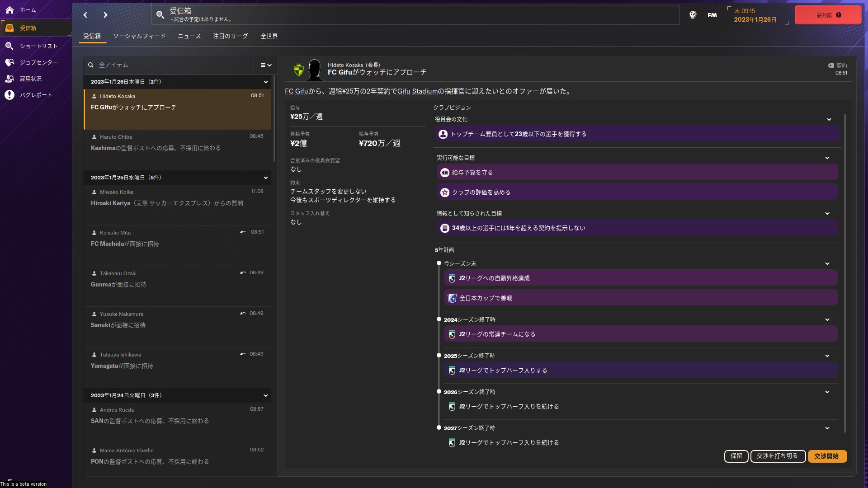Open the 雇用状況 sidebar icon
Screen dimensions: 868x488
click(x=9, y=79)
